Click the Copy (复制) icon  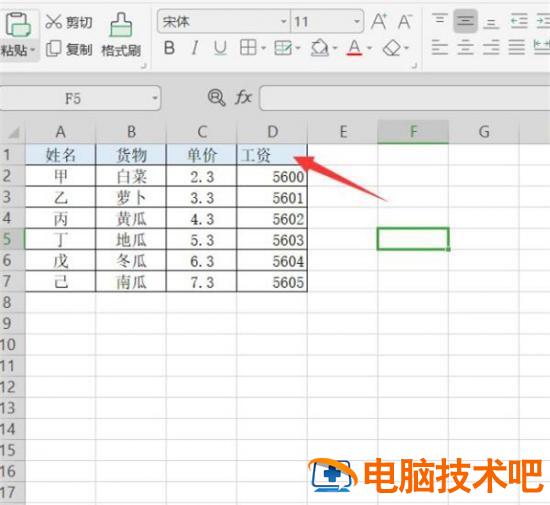pyautogui.click(x=54, y=49)
